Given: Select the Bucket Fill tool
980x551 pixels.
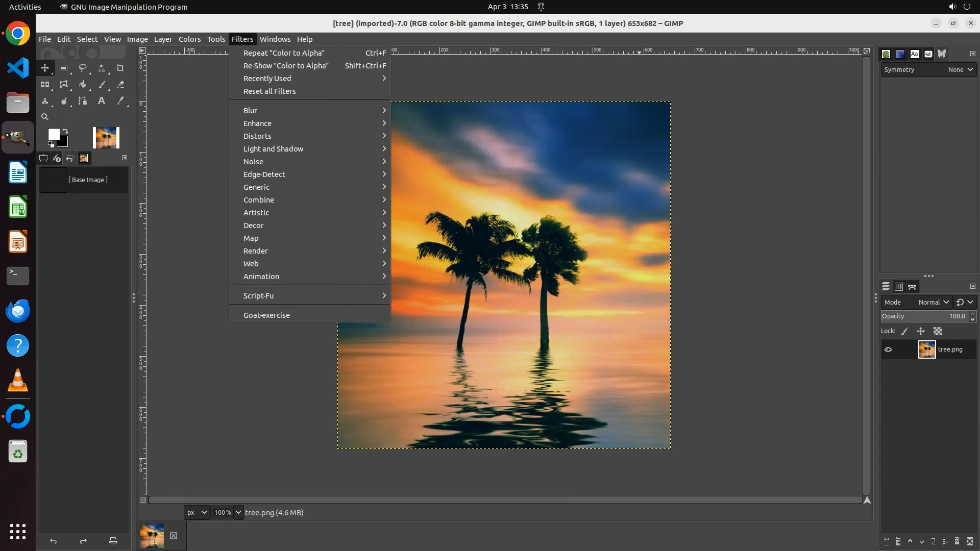Looking at the screenshot, I should (x=82, y=85).
